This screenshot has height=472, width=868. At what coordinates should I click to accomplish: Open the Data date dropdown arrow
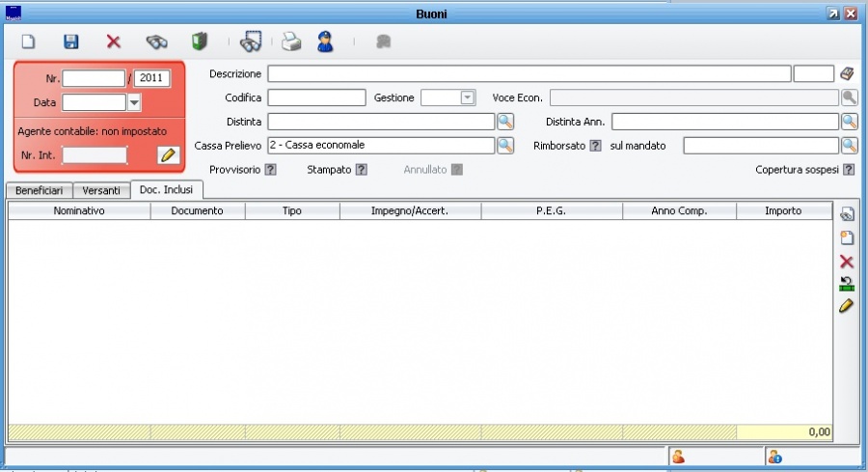134,102
